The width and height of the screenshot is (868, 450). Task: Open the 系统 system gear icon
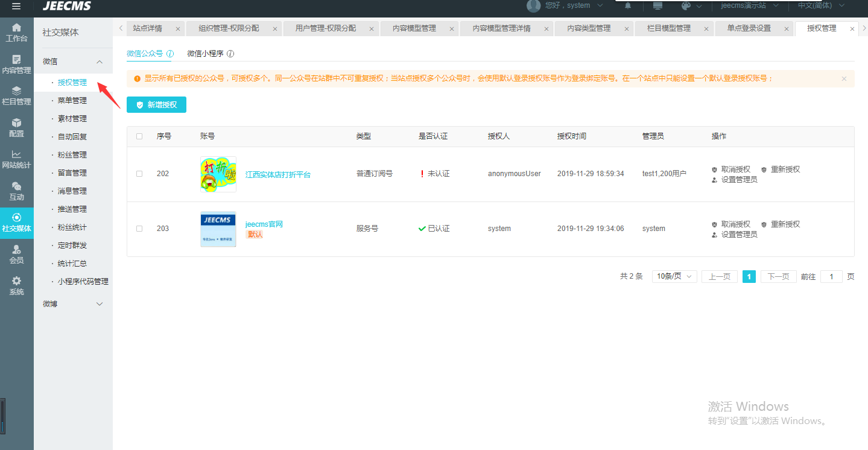tap(16, 286)
